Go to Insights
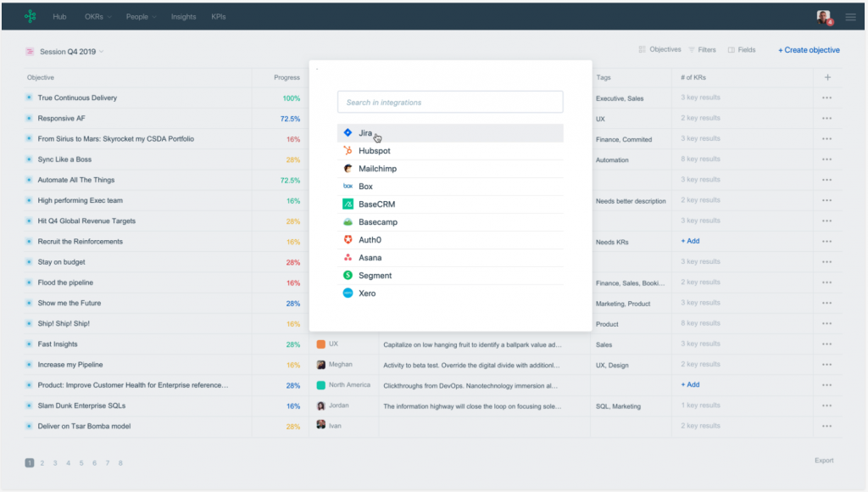868x492 pixels. coord(183,17)
